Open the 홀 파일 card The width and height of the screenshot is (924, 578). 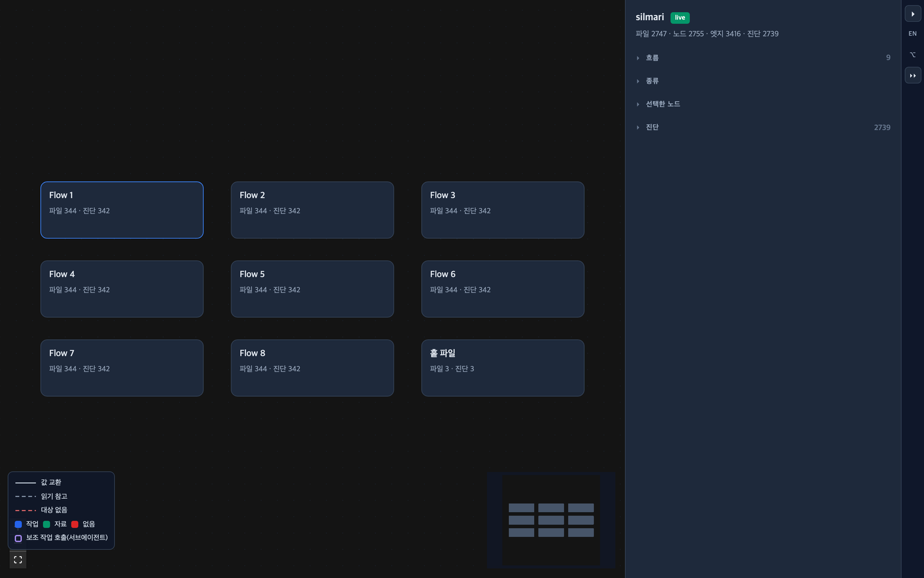[502, 368]
